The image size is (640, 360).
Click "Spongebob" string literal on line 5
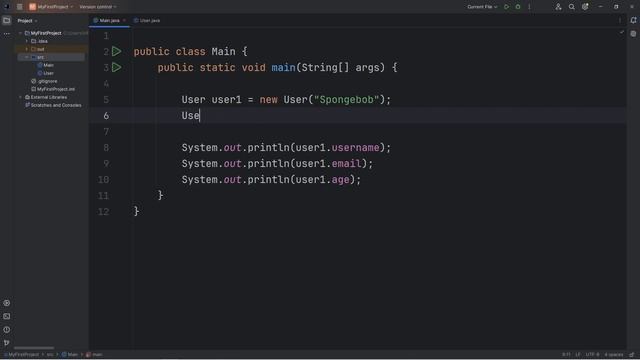[x=347, y=100]
